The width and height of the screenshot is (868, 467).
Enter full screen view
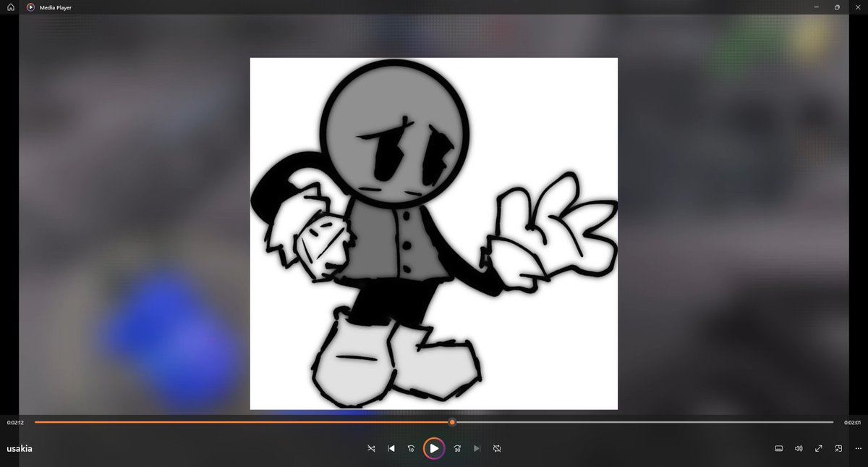click(x=819, y=448)
